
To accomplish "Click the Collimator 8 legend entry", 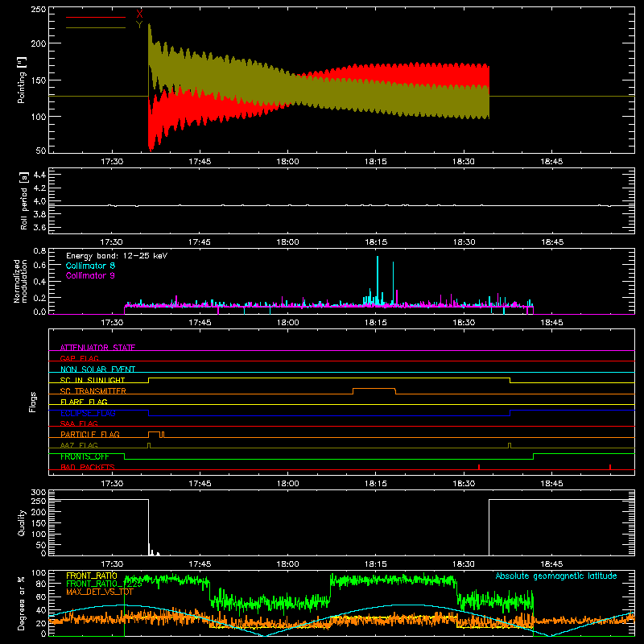I will pos(90,266).
